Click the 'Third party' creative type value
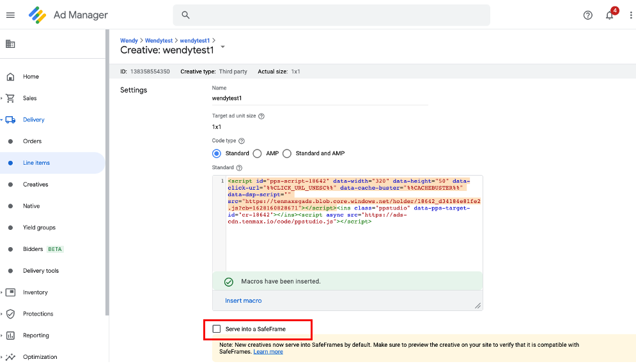636x364 pixels. click(233, 72)
